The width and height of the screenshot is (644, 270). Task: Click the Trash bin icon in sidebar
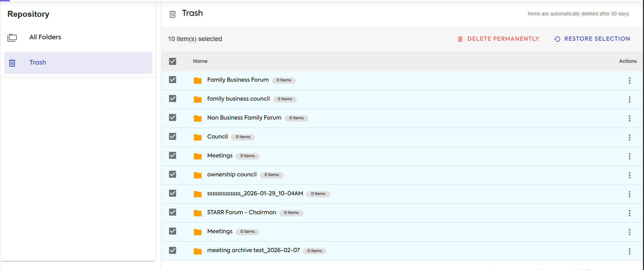coord(12,63)
